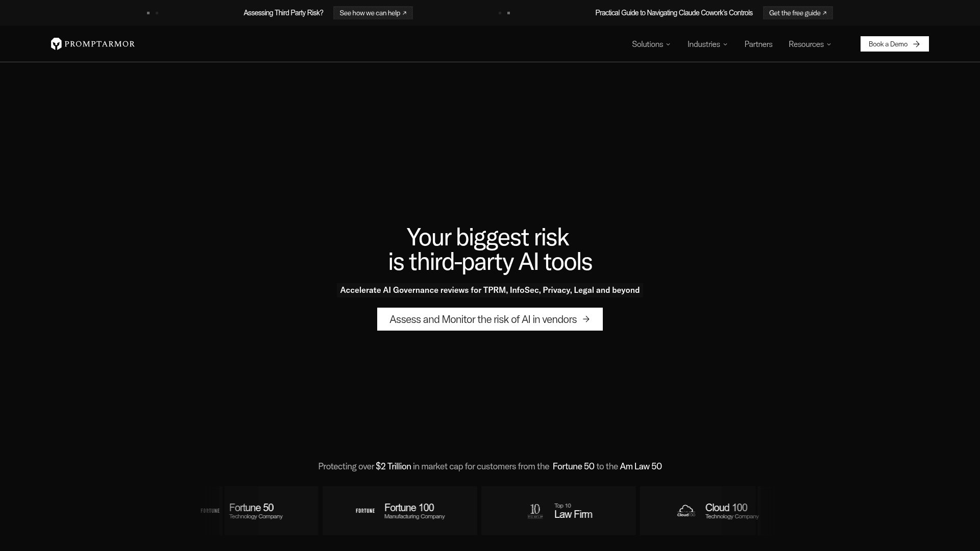Click Assessing Third Party Risk? banner text
980x551 pixels.
(283, 13)
